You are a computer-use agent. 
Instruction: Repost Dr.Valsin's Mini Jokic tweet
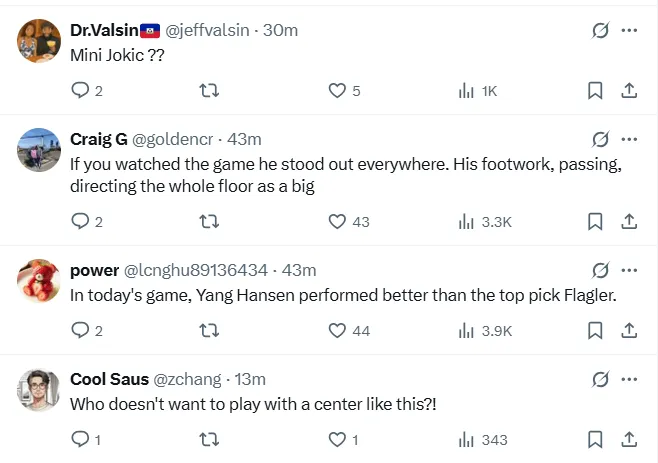pyautogui.click(x=209, y=91)
